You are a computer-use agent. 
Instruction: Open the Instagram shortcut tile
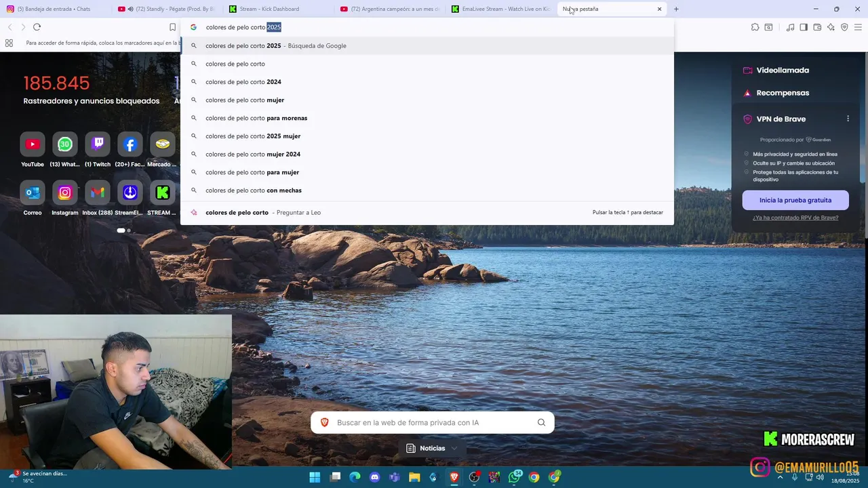[65, 193]
